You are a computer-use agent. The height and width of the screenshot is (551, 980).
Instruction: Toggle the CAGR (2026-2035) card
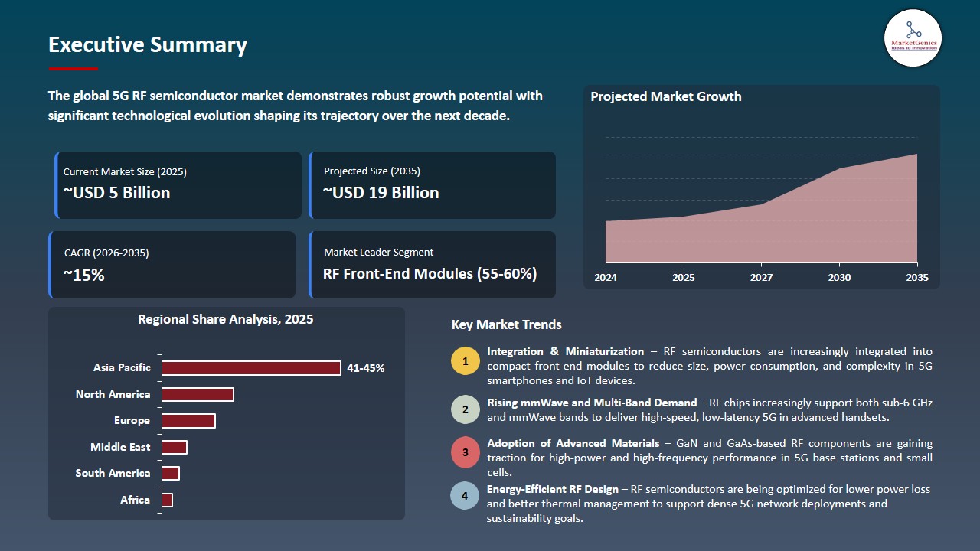click(x=171, y=264)
